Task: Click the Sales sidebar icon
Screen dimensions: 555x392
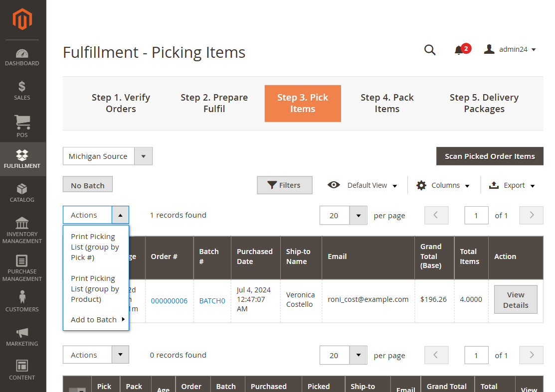Action: click(22, 90)
